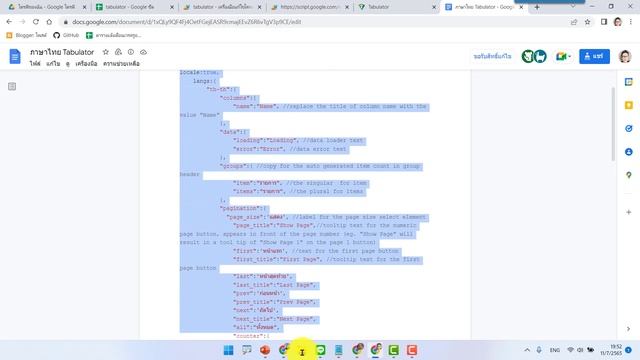
Task: Click the "error":"Error" code line
Action: (x=290, y=149)
